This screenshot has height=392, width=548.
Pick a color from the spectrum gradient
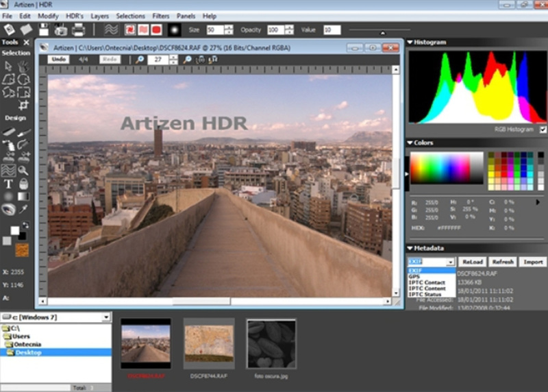point(447,168)
